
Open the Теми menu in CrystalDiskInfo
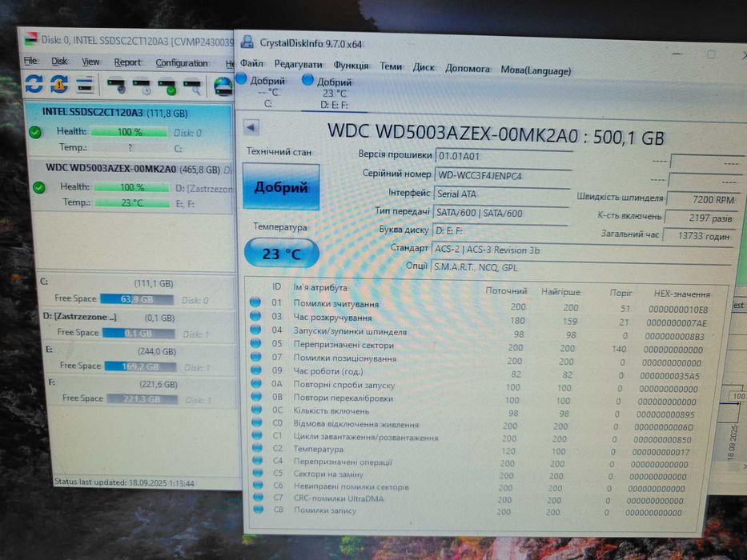(391, 66)
